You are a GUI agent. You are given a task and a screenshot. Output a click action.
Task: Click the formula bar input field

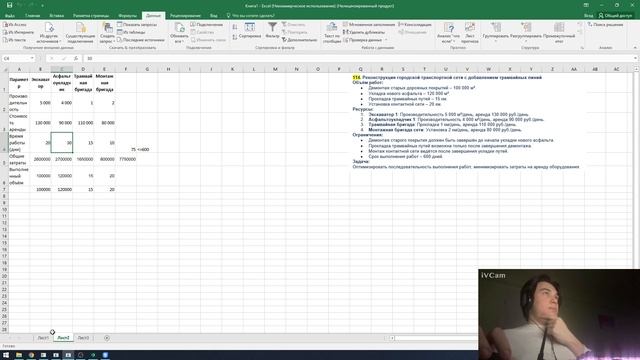point(359,58)
